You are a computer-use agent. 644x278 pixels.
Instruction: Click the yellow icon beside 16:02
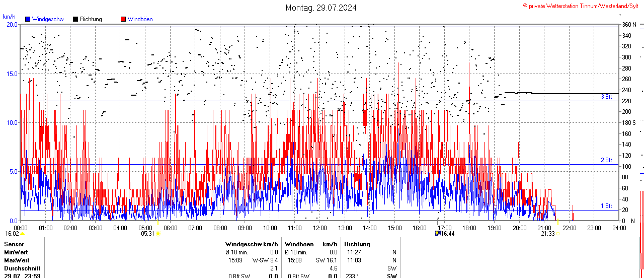(22, 234)
